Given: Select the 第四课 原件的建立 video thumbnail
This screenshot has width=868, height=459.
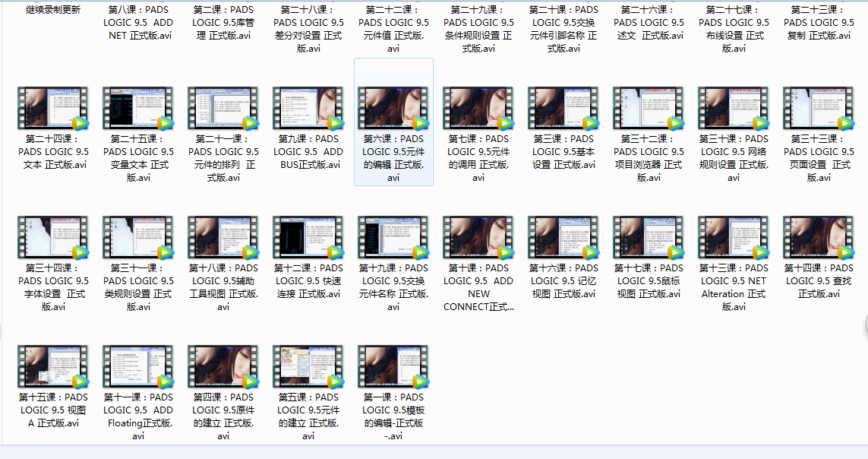Looking at the screenshot, I should 223,366.
